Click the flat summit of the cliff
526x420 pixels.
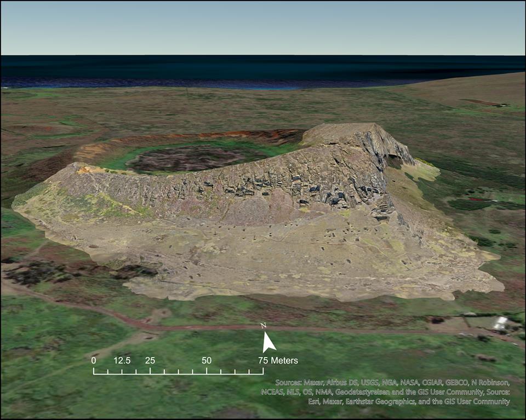[340, 133]
